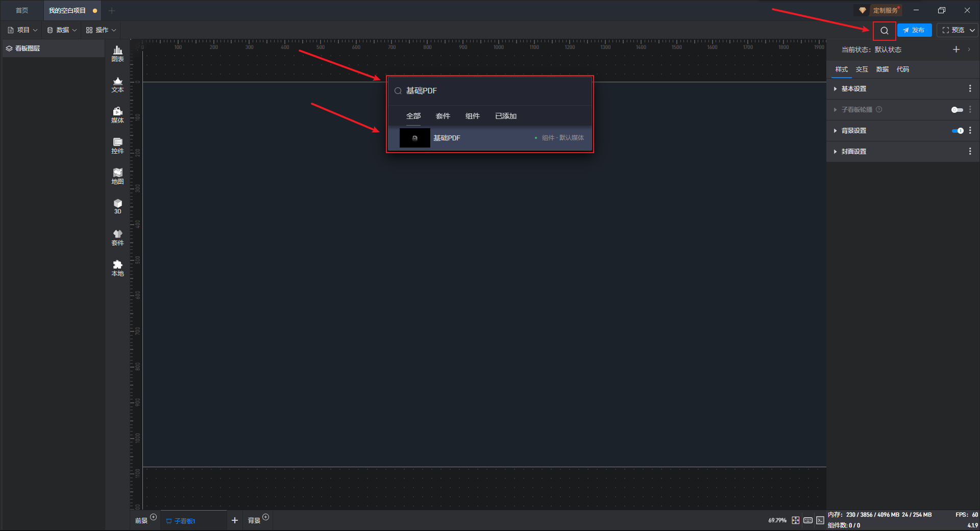Screen dimensions: 980x531
Task: Click the 69.79% zoom value
Action: click(777, 520)
